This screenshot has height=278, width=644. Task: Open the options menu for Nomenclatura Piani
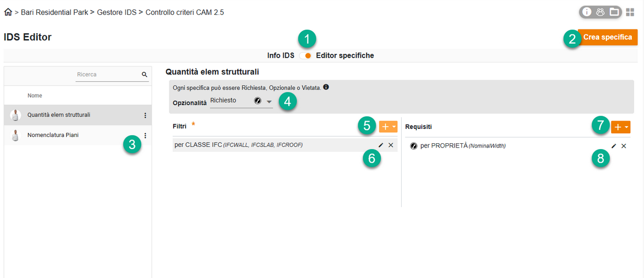coord(145,135)
